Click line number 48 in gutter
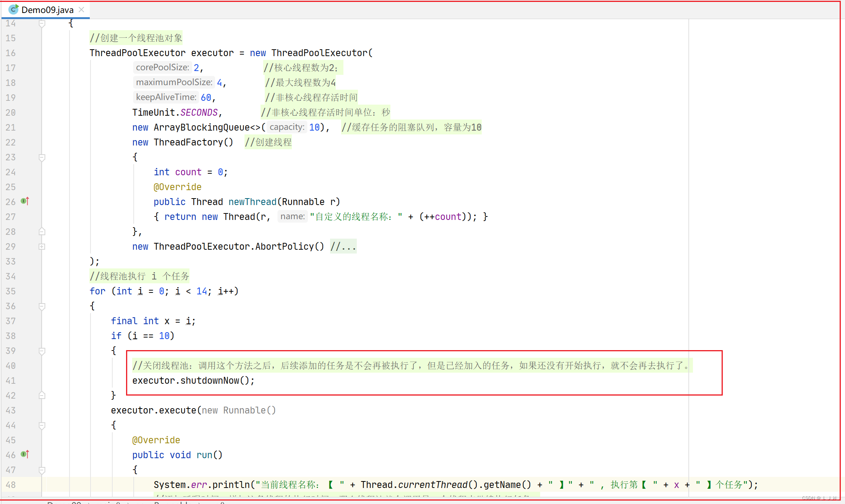 [11, 485]
